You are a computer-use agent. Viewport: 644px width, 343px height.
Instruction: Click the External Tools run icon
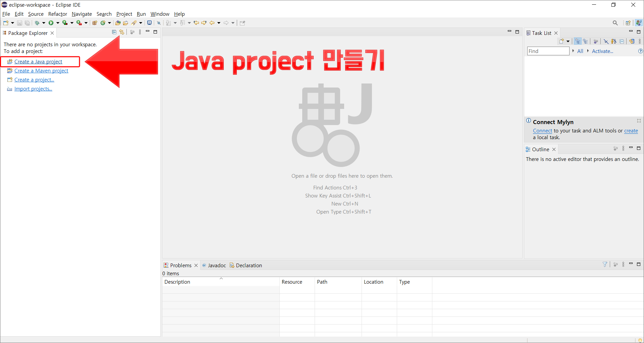coord(79,23)
